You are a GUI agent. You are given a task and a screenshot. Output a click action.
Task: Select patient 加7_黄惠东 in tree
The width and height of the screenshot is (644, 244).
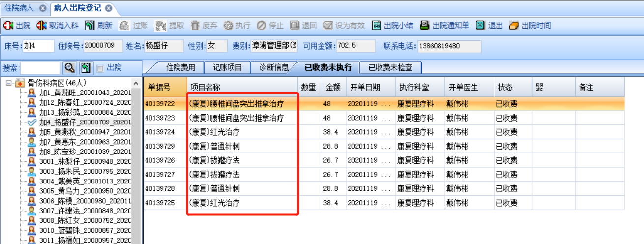[85, 142]
